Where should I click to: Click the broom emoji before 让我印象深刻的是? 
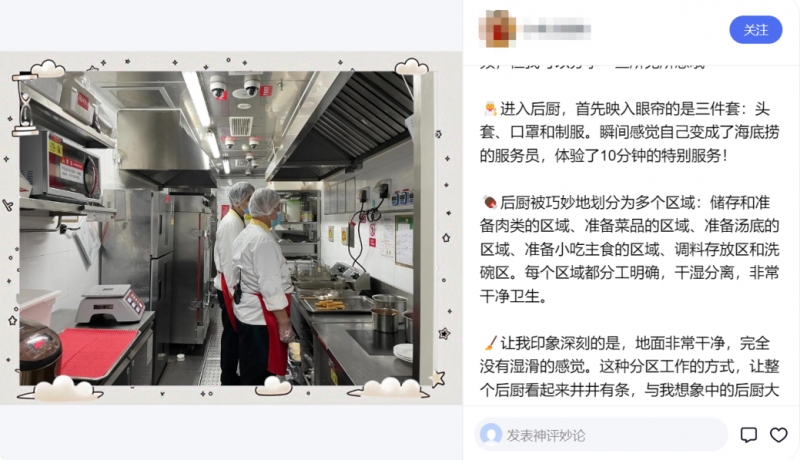(x=490, y=343)
